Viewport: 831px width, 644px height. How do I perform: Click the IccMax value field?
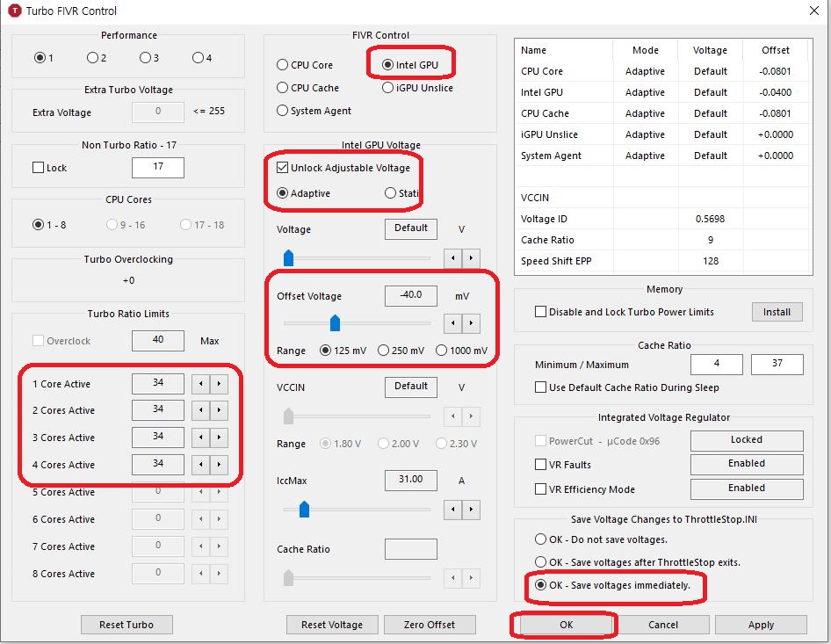tap(411, 480)
